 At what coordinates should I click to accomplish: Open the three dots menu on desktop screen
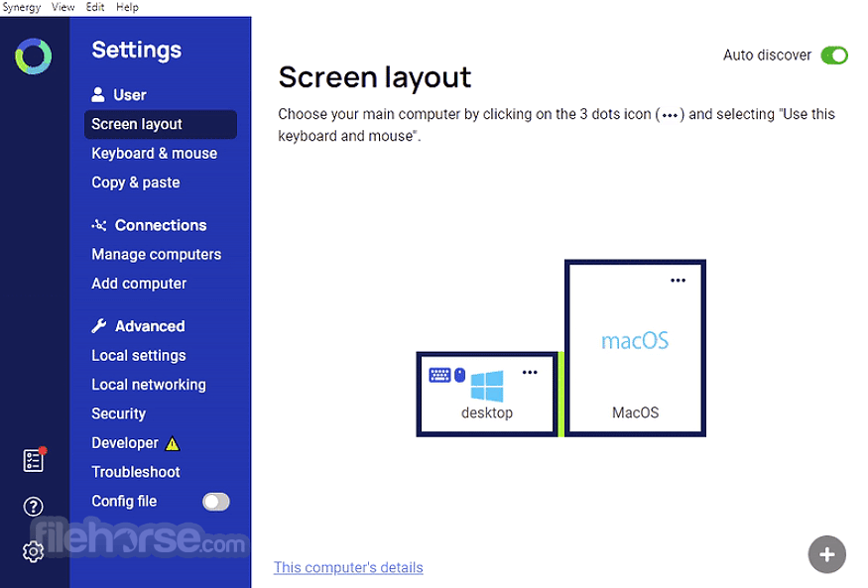coord(530,372)
